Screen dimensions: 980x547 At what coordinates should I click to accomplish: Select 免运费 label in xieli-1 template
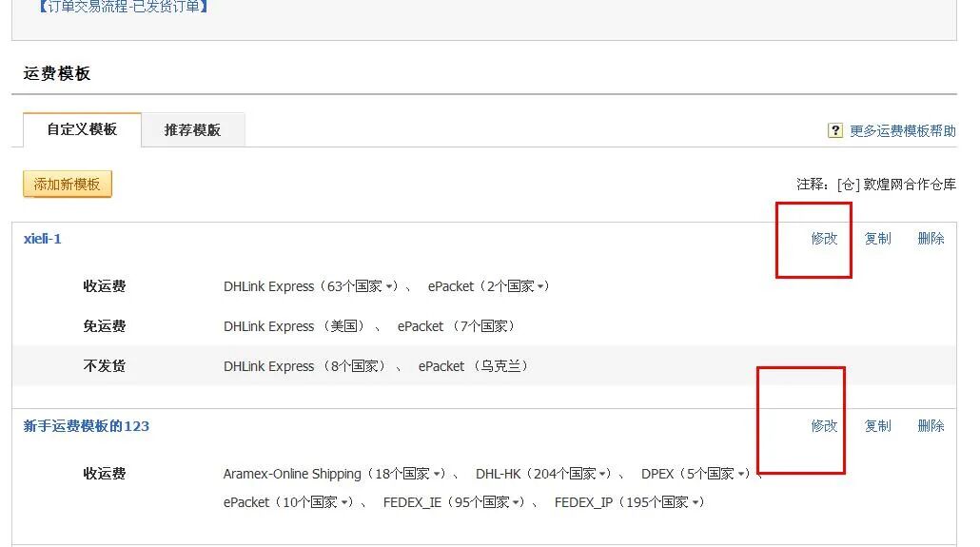[x=105, y=326]
